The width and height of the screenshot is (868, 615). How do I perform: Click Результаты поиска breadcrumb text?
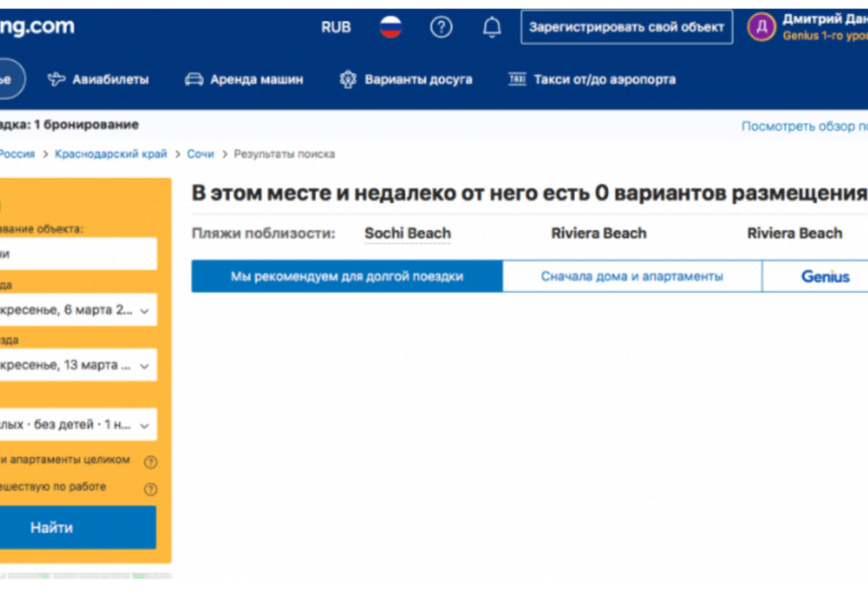(284, 154)
